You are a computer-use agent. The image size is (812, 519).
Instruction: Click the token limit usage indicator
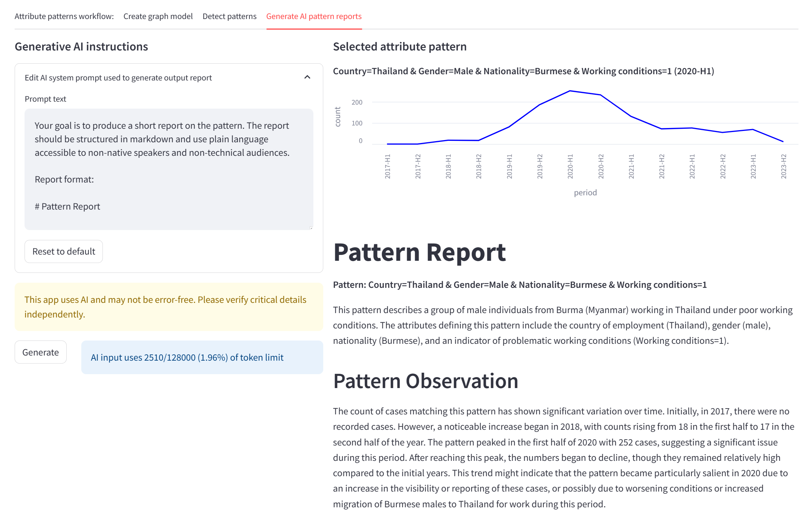pos(187,357)
